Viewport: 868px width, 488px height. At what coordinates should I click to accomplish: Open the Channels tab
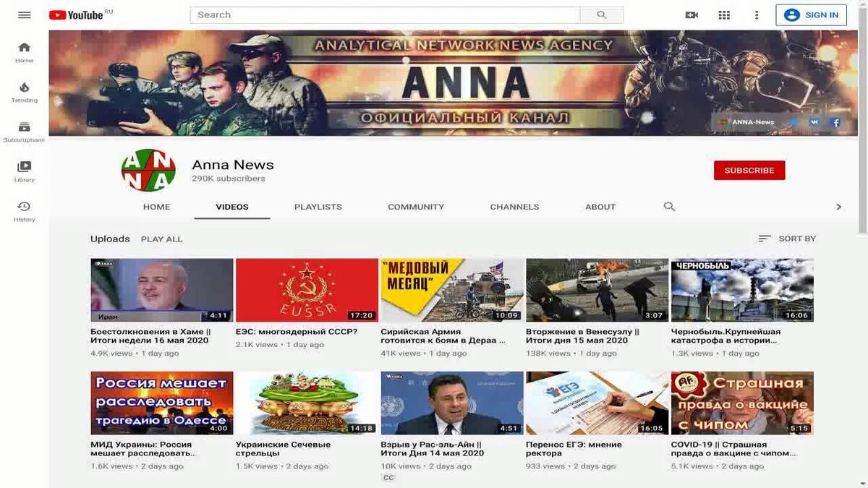click(x=514, y=207)
